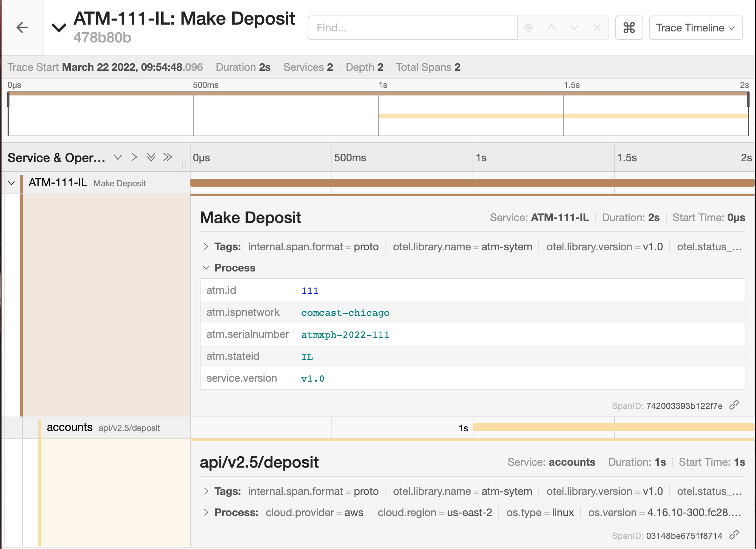This screenshot has height=549, width=756.
Task: Collapse all spans double-chevron right icon
Action: (x=168, y=157)
